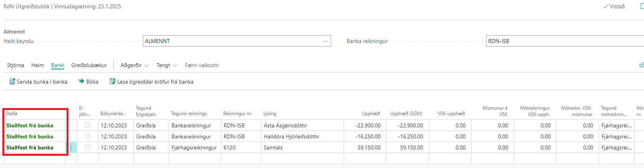This screenshot has width=644, height=168.
Task: Click Lesa ógreiddar kröfur frá banka icon
Action: click(113, 82)
